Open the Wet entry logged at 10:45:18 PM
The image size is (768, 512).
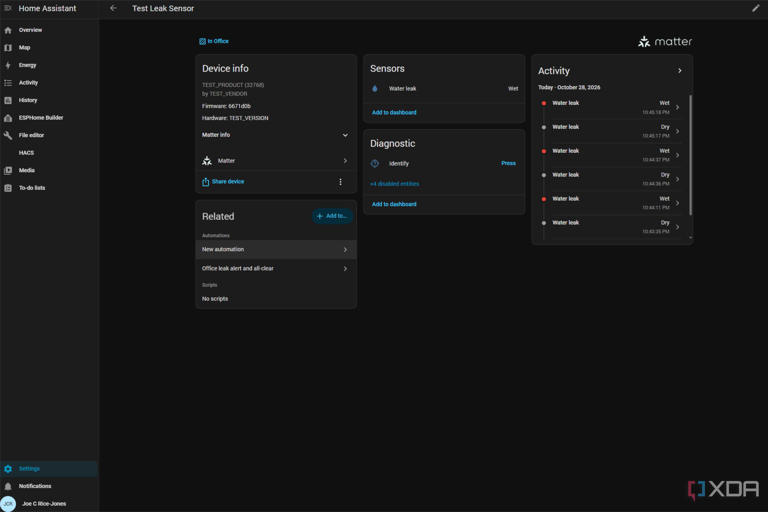coord(610,107)
